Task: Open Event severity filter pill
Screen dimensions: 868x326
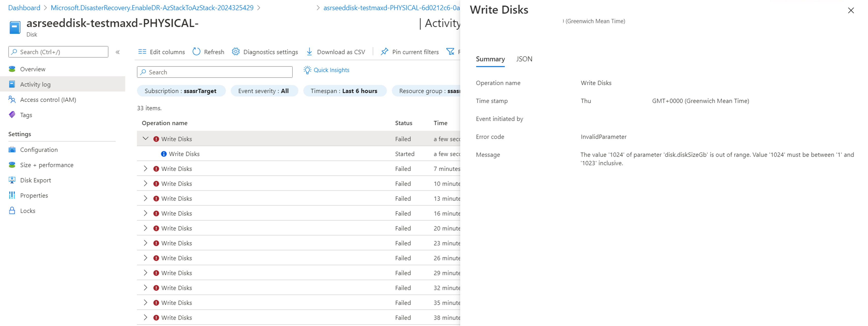Action: pyautogui.click(x=264, y=91)
